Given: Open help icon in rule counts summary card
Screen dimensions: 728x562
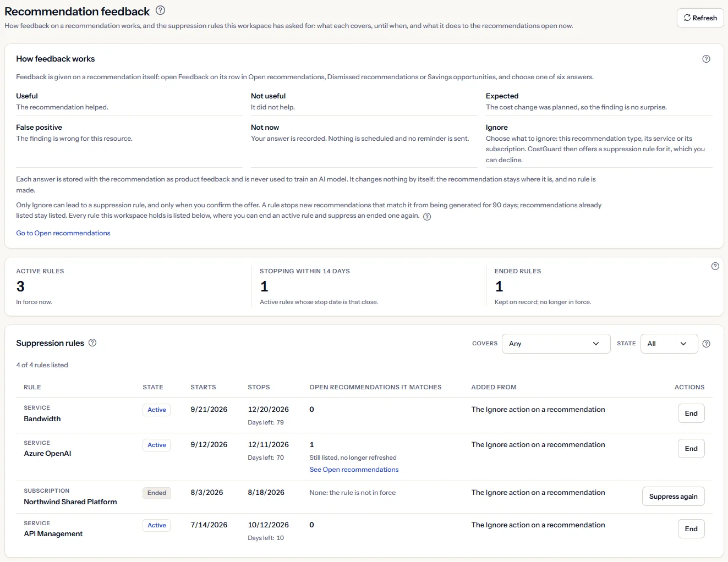Looking at the screenshot, I should coord(715,266).
